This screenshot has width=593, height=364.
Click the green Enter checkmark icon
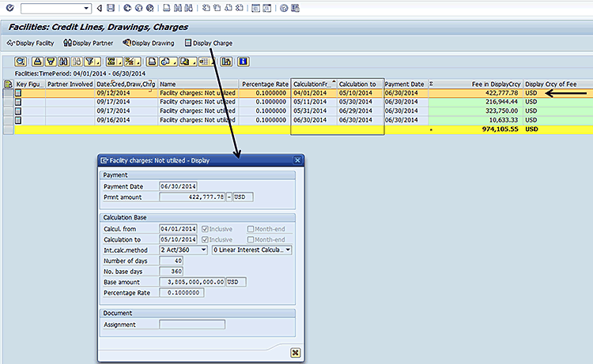9,8
